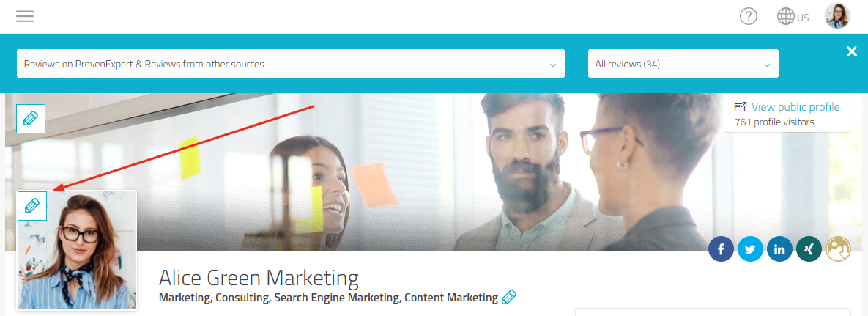Edit the cover image with pencil icon
This screenshot has height=316, width=868.
(x=31, y=118)
